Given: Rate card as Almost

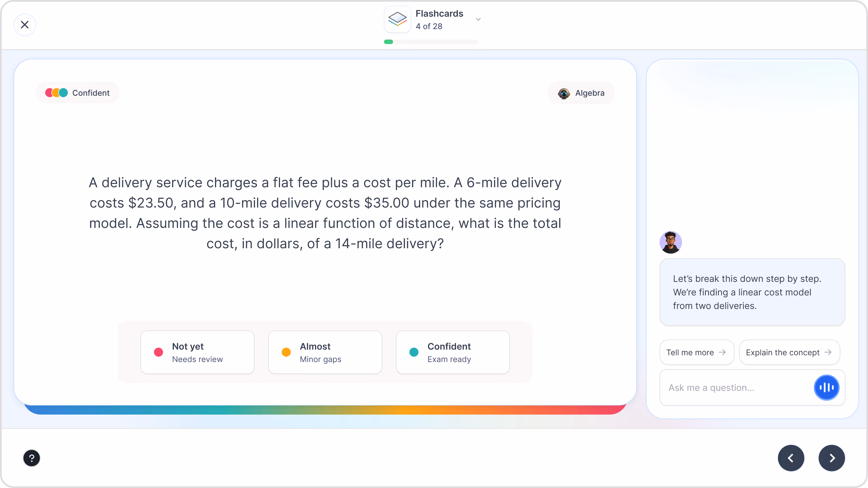Looking at the screenshot, I should coord(325,352).
